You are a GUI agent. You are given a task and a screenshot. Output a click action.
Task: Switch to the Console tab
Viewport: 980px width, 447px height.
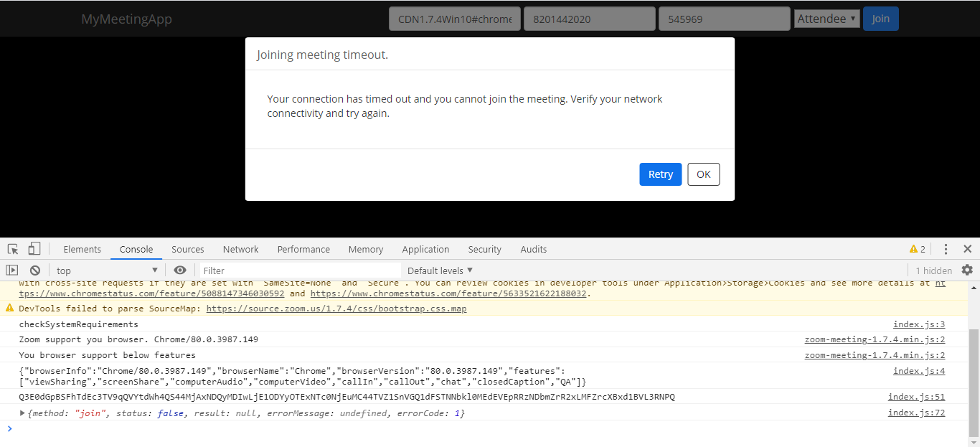pyautogui.click(x=136, y=249)
